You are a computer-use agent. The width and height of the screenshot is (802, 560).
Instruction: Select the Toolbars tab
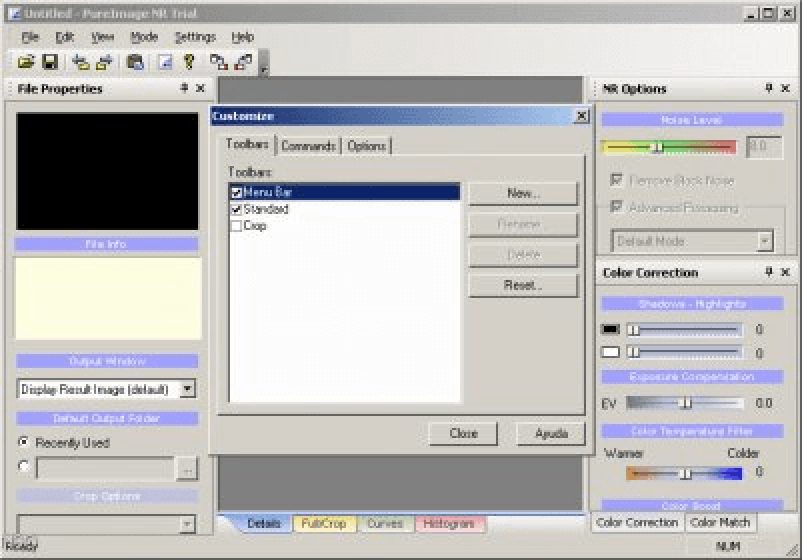coord(247,145)
